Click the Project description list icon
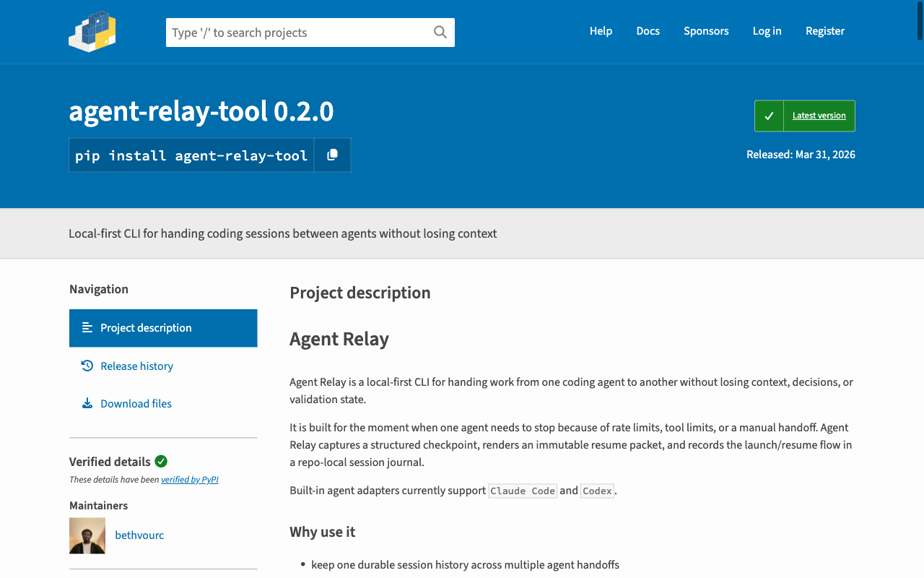 pos(87,328)
